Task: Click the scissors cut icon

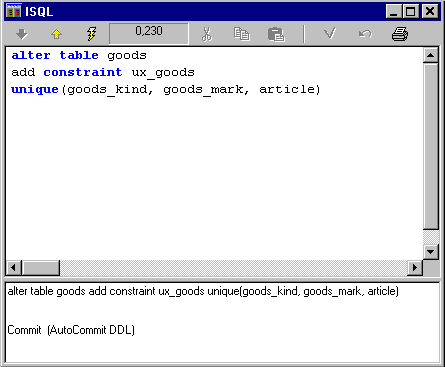Action: click(207, 34)
